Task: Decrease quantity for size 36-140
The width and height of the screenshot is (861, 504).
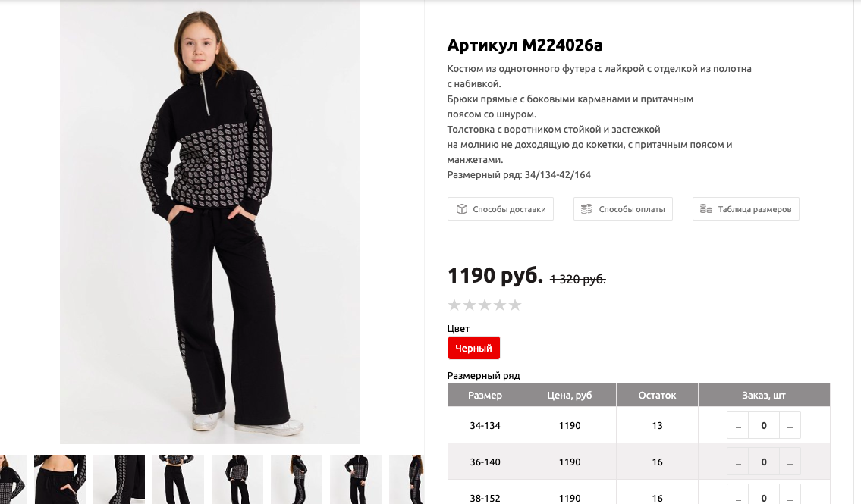Action: point(738,462)
